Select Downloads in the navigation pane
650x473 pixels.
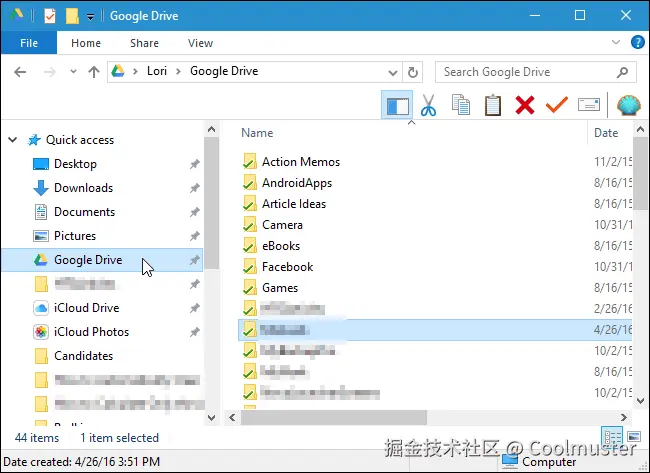(83, 188)
